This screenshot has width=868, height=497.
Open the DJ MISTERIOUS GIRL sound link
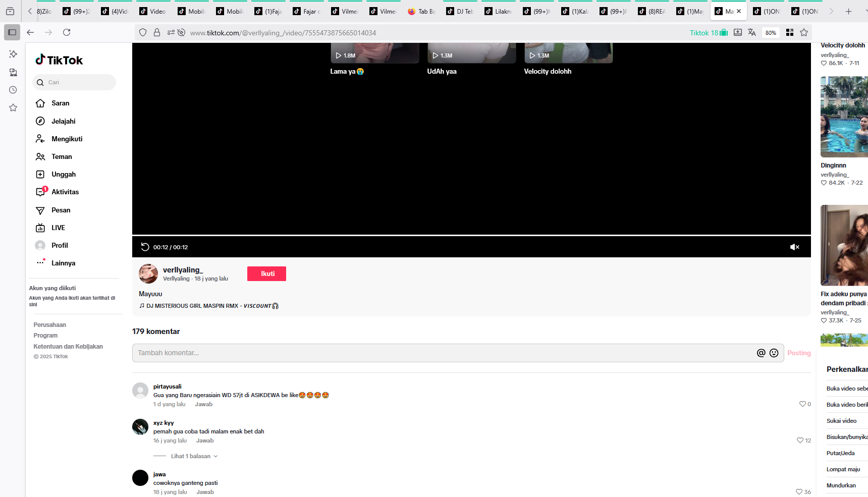coord(209,306)
